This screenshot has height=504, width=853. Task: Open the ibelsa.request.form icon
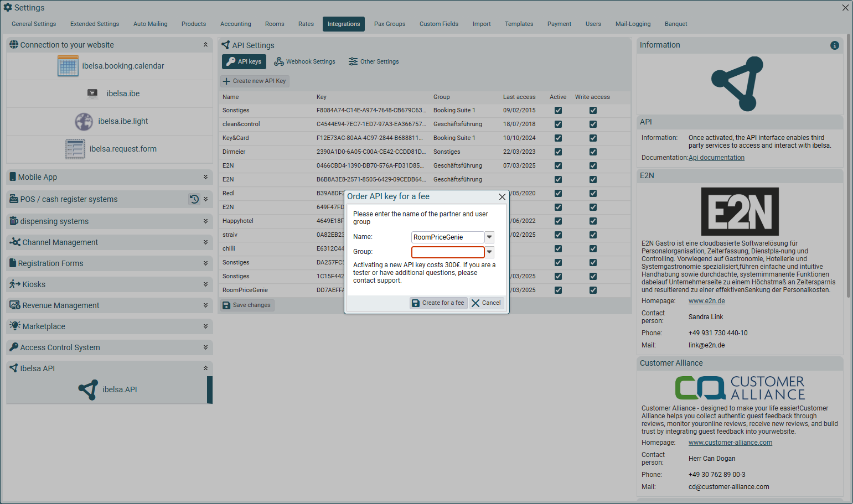(x=75, y=149)
